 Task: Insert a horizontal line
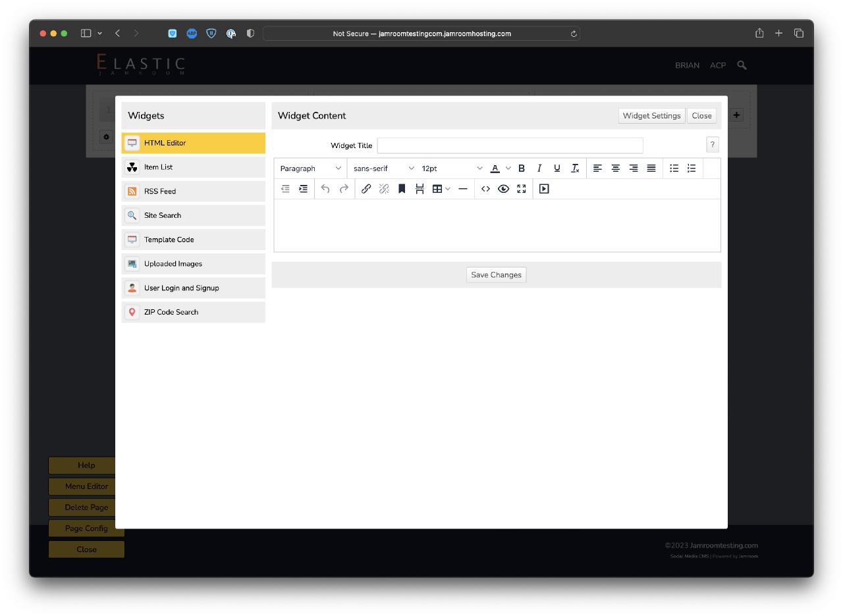463,189
